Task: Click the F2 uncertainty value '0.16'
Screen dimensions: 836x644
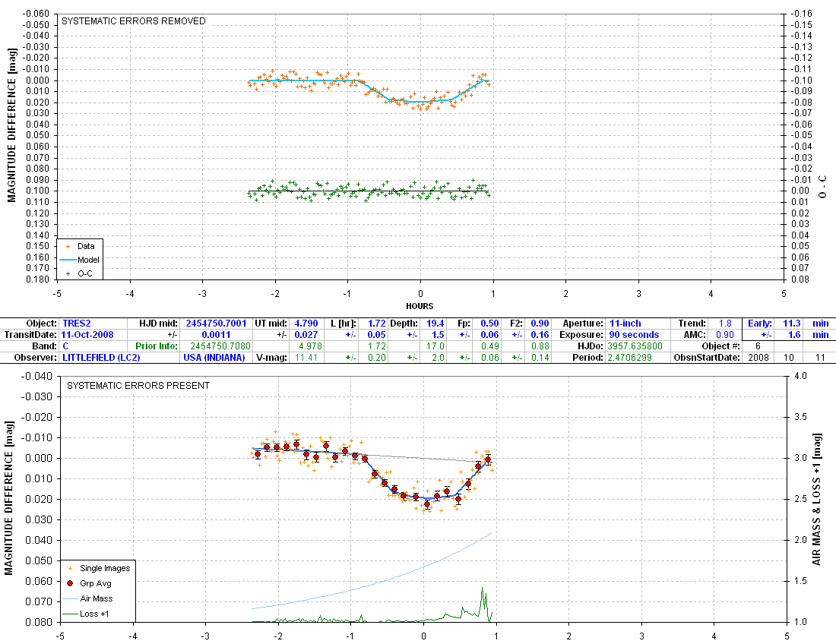Action: pos(540,334)
